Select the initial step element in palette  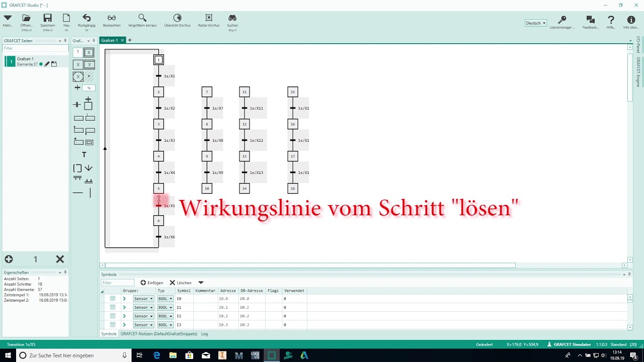(x=89, y=52)
